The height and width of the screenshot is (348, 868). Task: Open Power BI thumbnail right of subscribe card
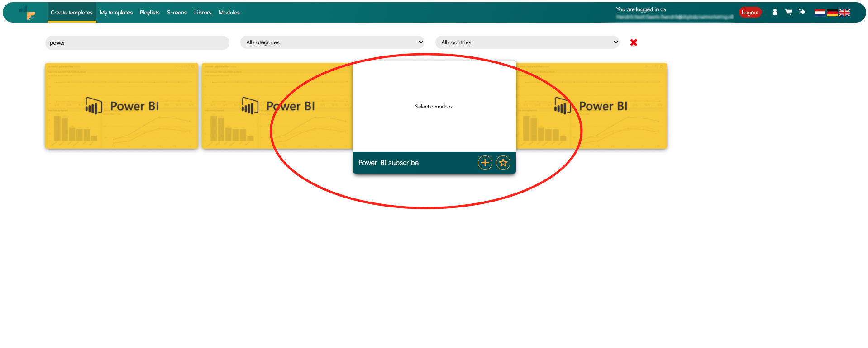[591, 106]
